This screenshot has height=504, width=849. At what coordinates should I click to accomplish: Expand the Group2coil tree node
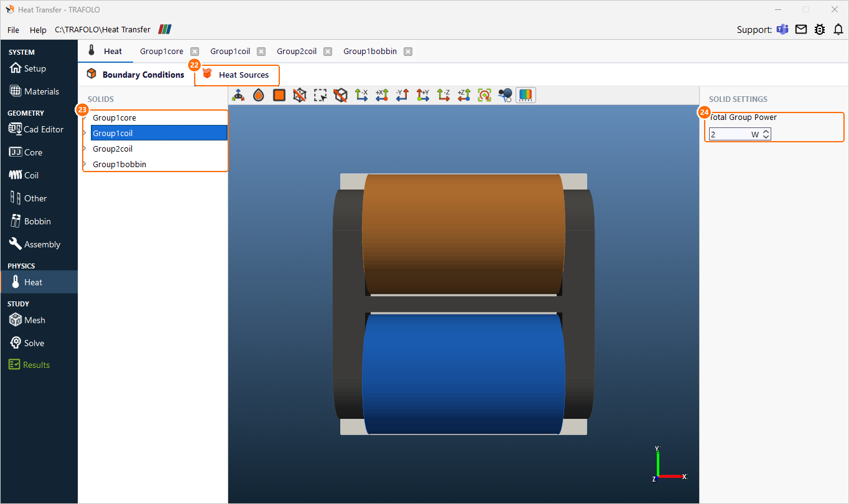(x=85, y=149)
